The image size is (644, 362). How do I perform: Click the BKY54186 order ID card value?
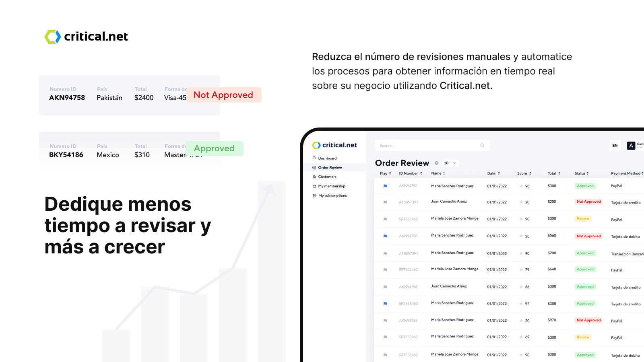(x=66, y=155)
